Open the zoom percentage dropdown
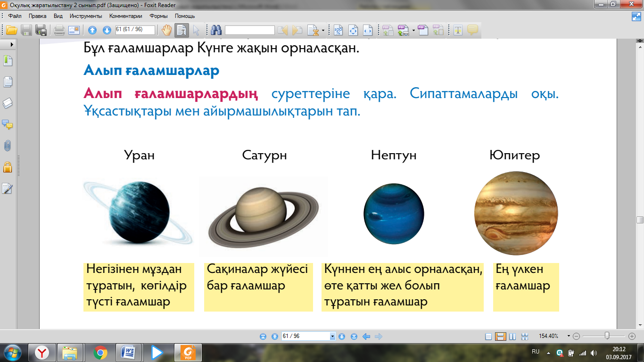Screen dimensions: 644x362 [569, 337]
